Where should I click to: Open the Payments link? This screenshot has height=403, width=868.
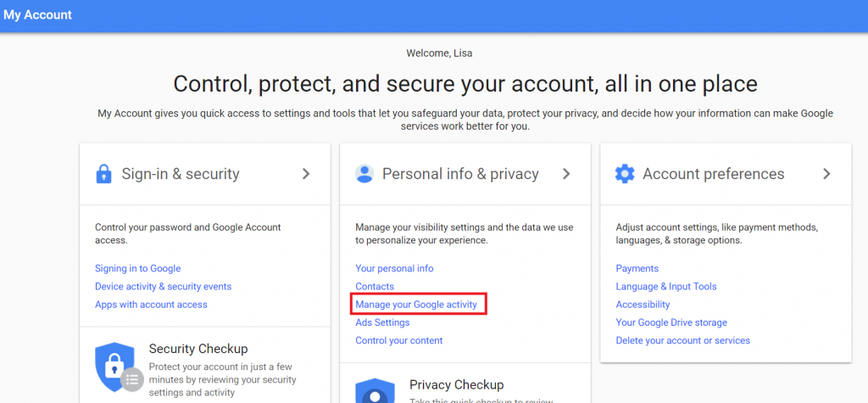point(637,268)
